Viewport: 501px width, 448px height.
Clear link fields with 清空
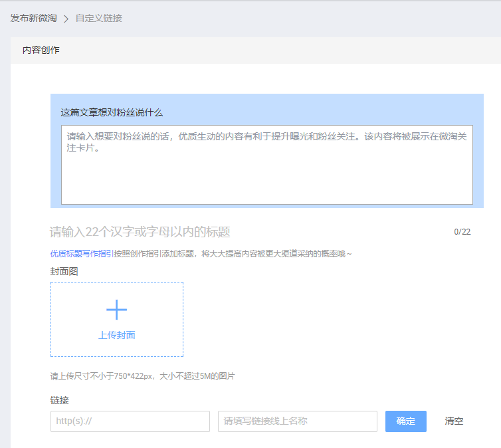[454, 421]
